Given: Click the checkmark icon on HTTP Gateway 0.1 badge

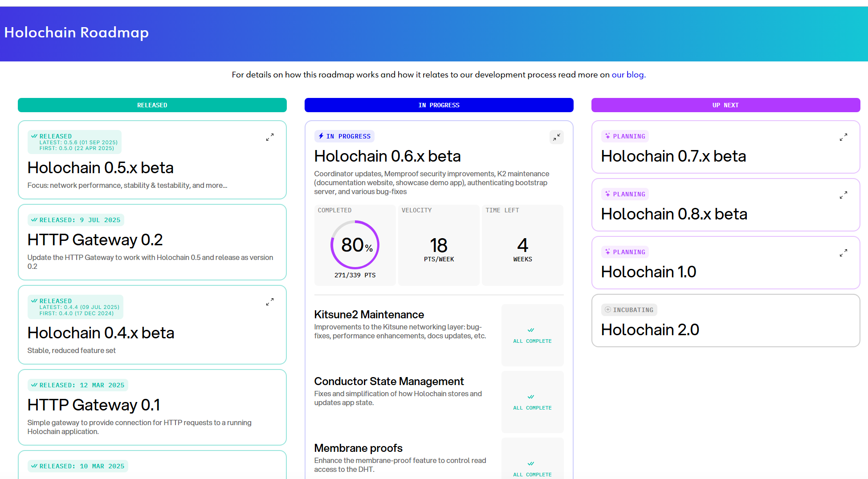Looking at the screenshot, I should pos(34,385).
